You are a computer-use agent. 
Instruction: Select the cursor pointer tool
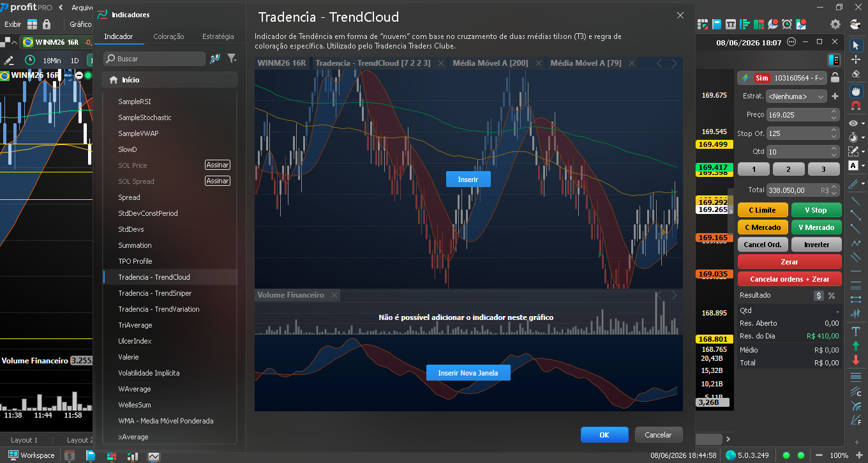point(856,45)
